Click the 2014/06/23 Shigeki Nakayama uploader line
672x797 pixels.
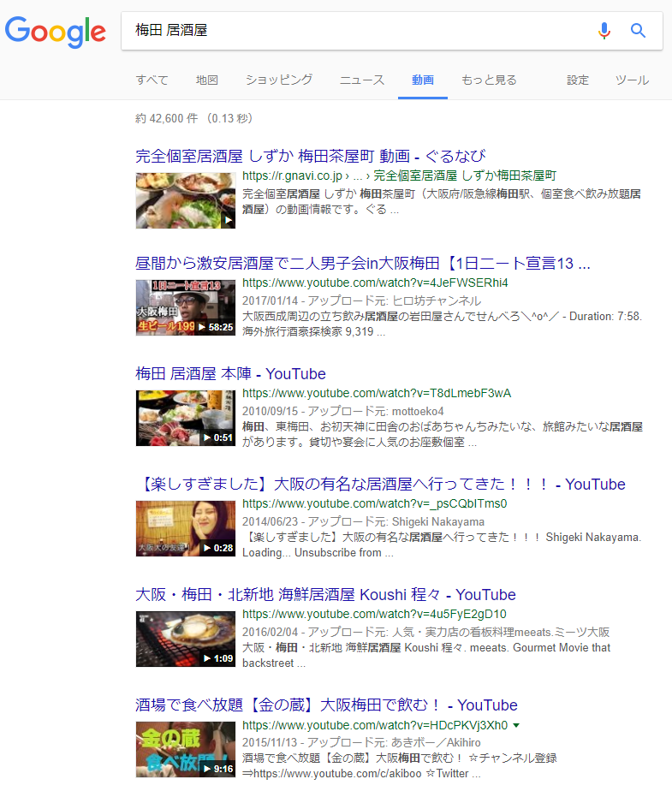363,522
